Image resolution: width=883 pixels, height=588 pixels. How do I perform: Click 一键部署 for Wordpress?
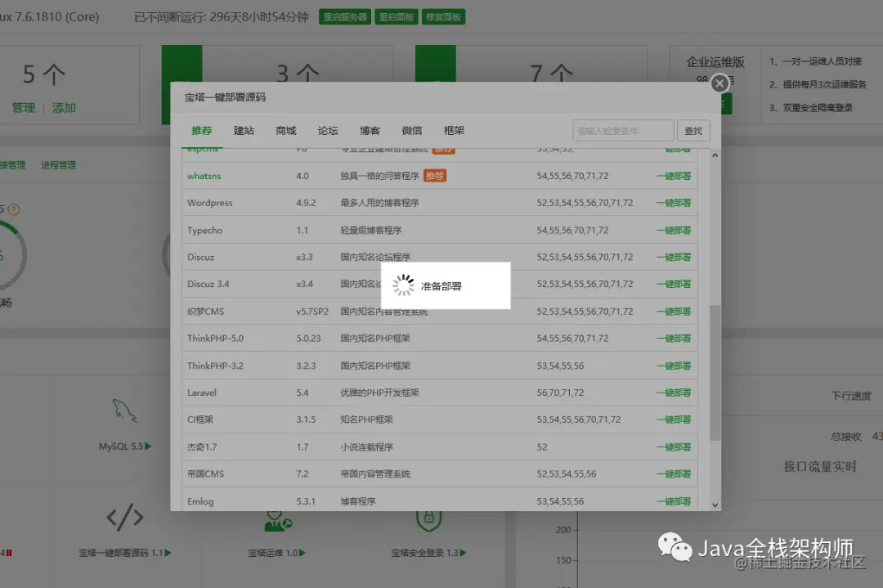674,203
